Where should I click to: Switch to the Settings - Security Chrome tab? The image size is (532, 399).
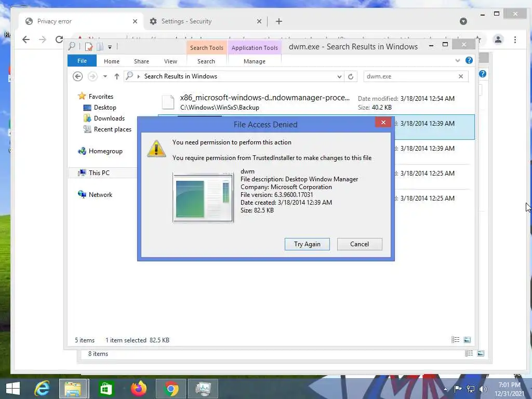pos(206,21)
